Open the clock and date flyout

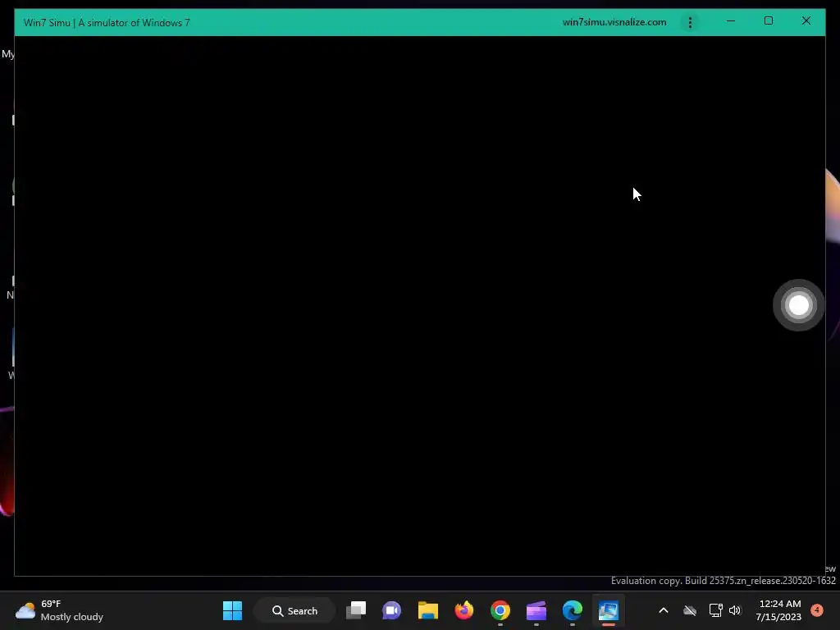778,610
